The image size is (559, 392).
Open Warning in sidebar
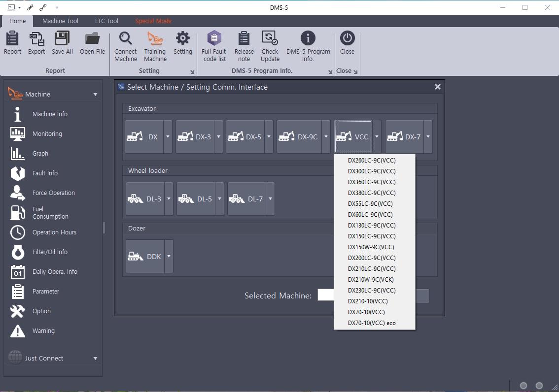43,331
